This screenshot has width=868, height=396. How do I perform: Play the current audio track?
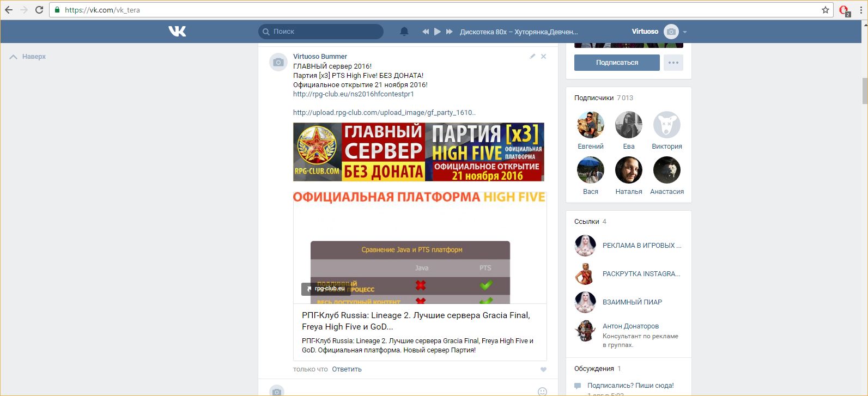point(437,32)
